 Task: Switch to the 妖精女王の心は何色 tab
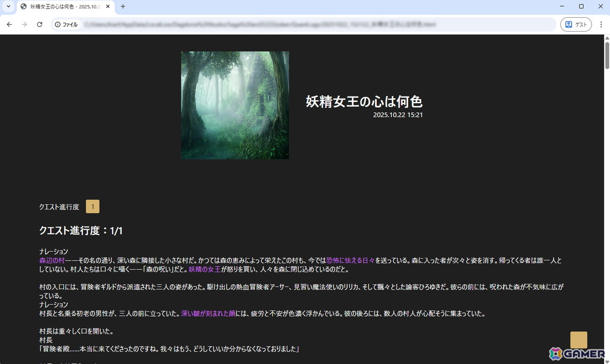coord(61,7)
